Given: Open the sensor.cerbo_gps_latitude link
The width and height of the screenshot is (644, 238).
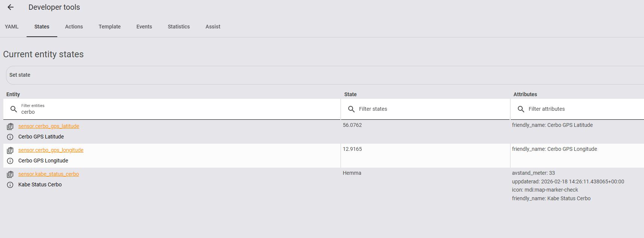Looking at the screenshot, I should coord(49,126).
